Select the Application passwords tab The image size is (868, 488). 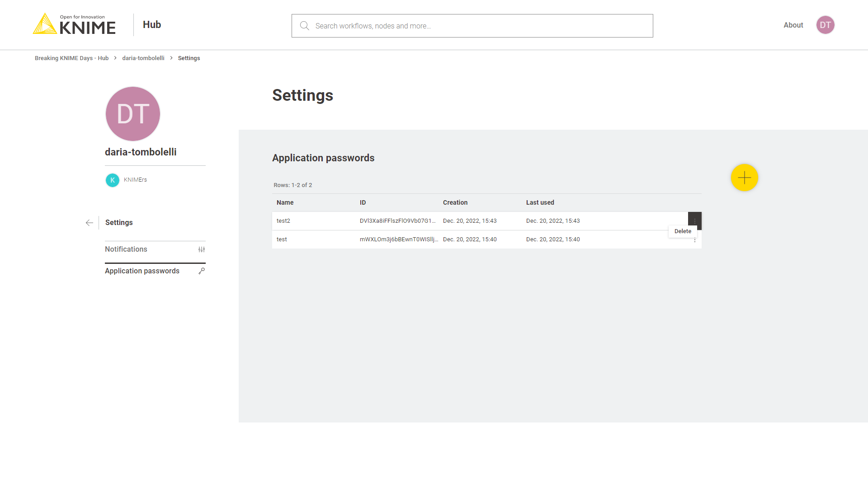point(142,271)
